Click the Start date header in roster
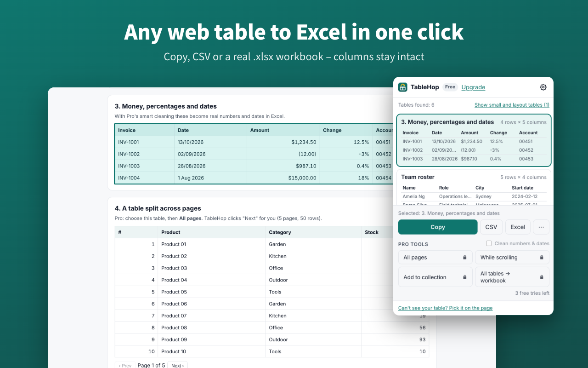 (x=522, y=188)
